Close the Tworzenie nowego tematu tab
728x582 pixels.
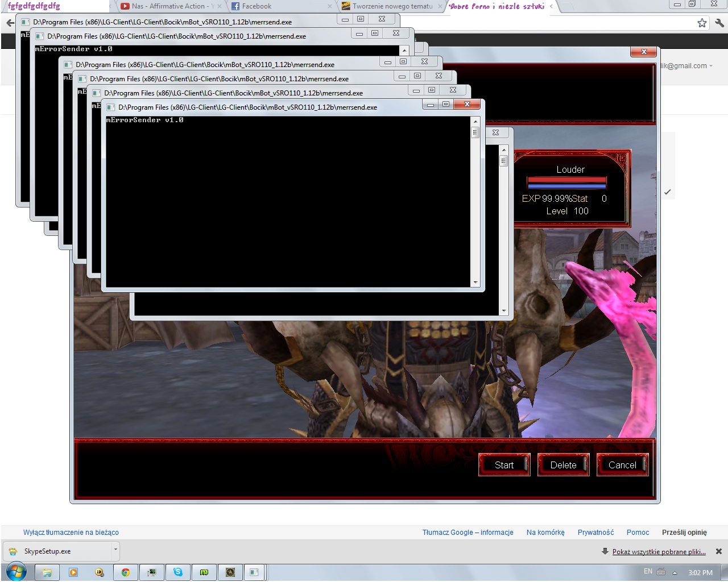pyautogui.click(x=440, y=6)
